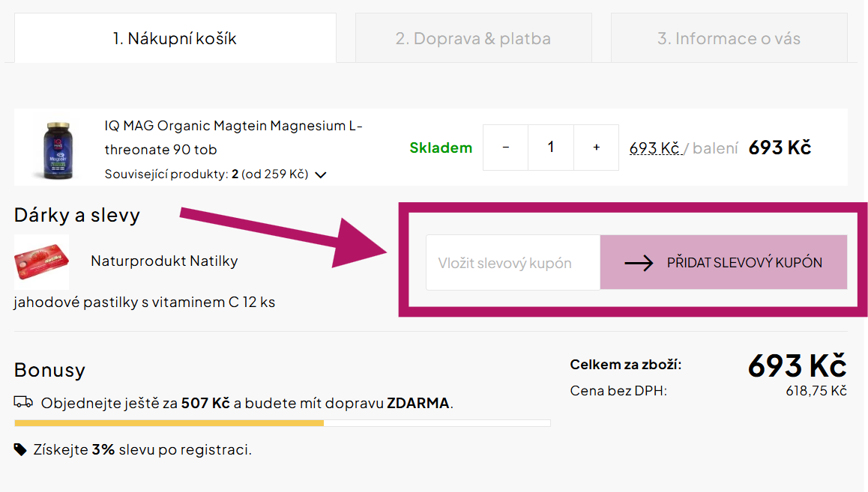Click the green Skladem stock label

pyautogui.click(x=441, y=148)
